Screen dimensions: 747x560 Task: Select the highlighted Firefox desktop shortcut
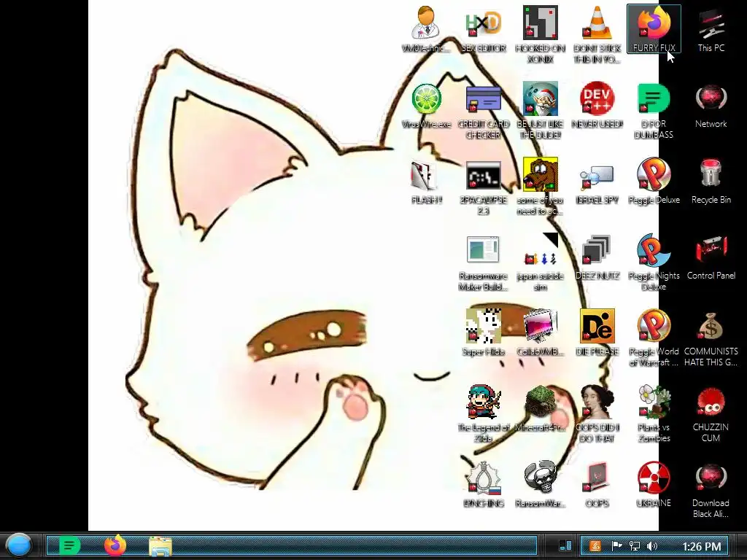pyautogui.click(x=654, y=29)
